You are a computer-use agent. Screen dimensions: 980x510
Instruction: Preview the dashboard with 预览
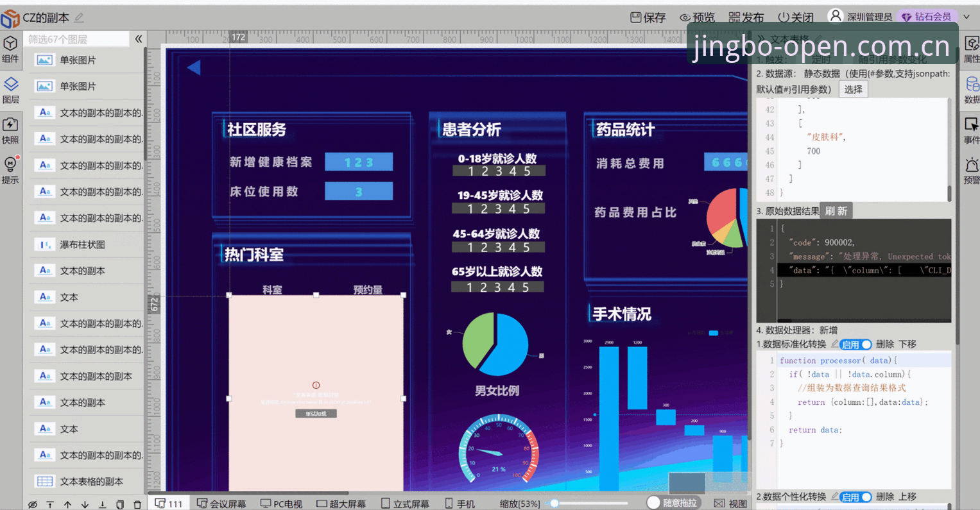pyautogui.click(x=697, y=17)
